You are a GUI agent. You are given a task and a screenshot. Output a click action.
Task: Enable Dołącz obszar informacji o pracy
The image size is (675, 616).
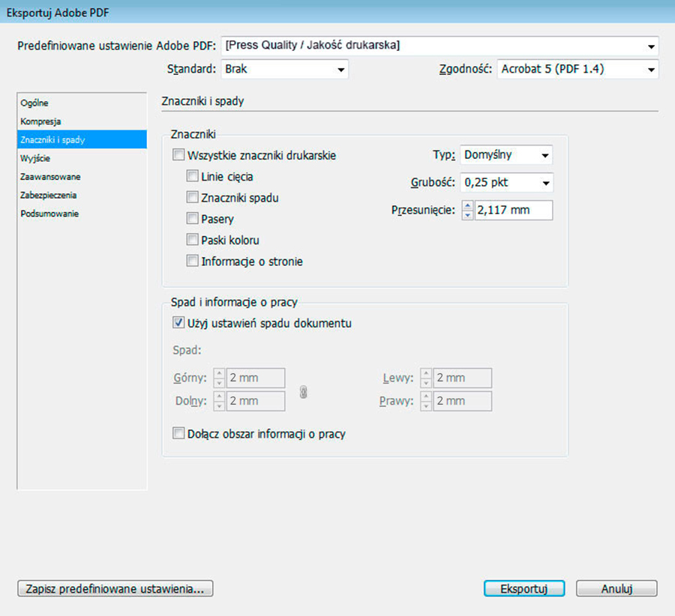[178, 432]
